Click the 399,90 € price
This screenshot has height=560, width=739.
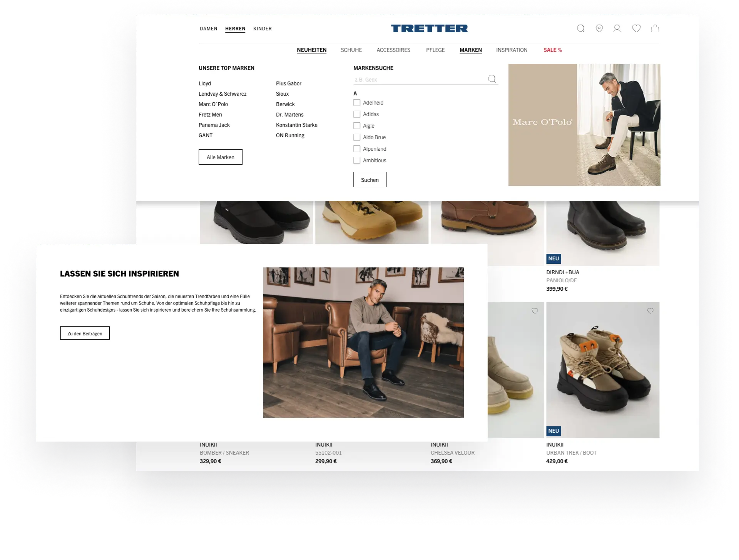(557, 289)
